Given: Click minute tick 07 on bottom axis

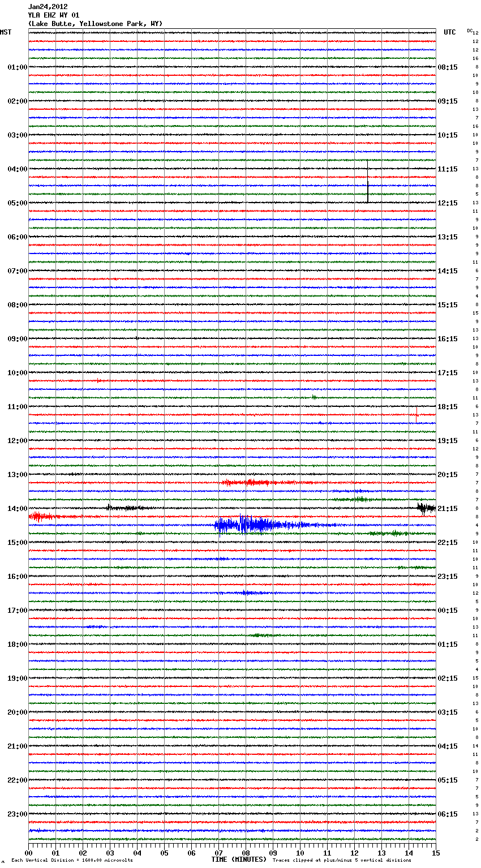Looking at the screenshot, I should [x=218, y=853].
